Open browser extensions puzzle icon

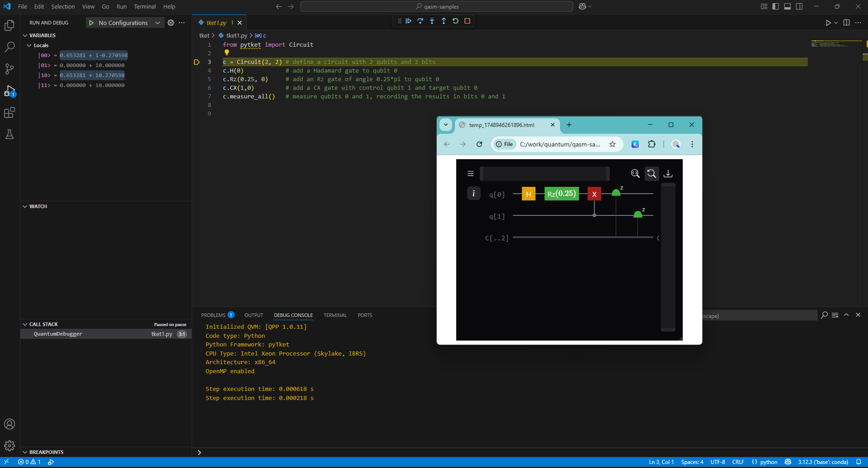pos(651,144)
